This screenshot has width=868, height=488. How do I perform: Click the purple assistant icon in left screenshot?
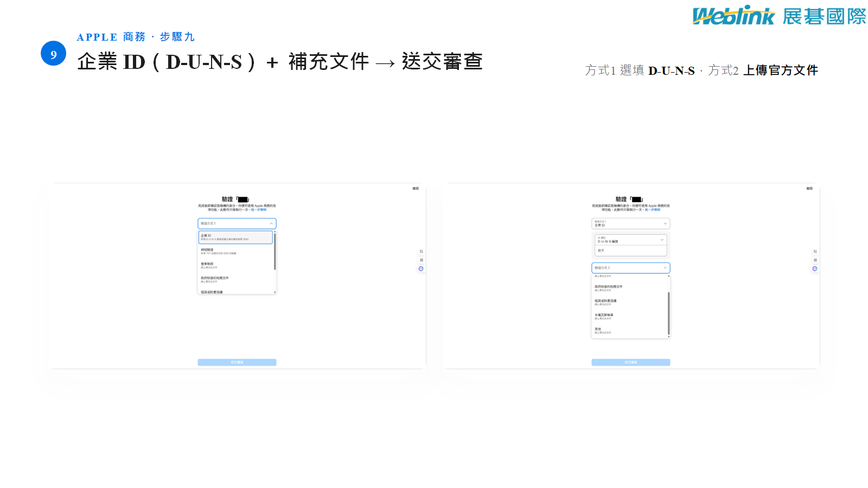pyautogui.click(x=421, y=269)
